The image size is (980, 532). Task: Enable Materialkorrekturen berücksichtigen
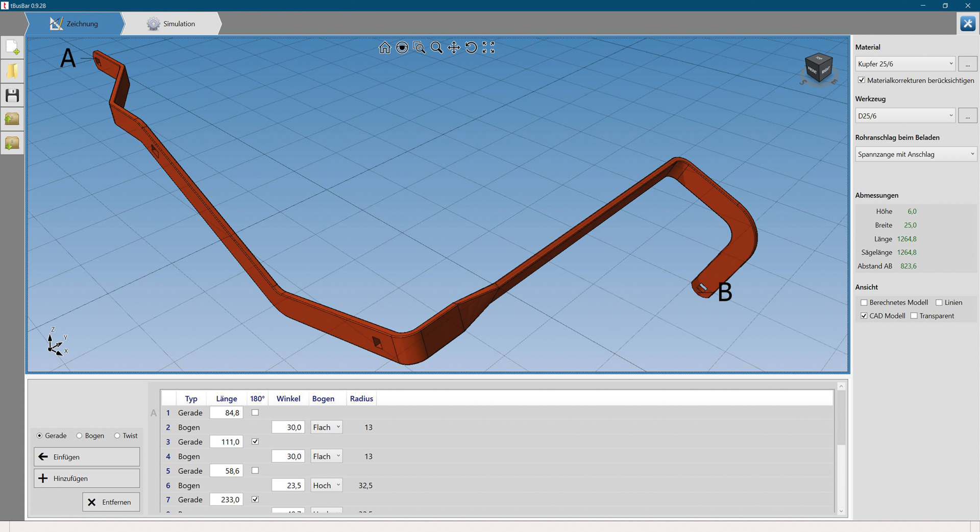coord(862,80)
